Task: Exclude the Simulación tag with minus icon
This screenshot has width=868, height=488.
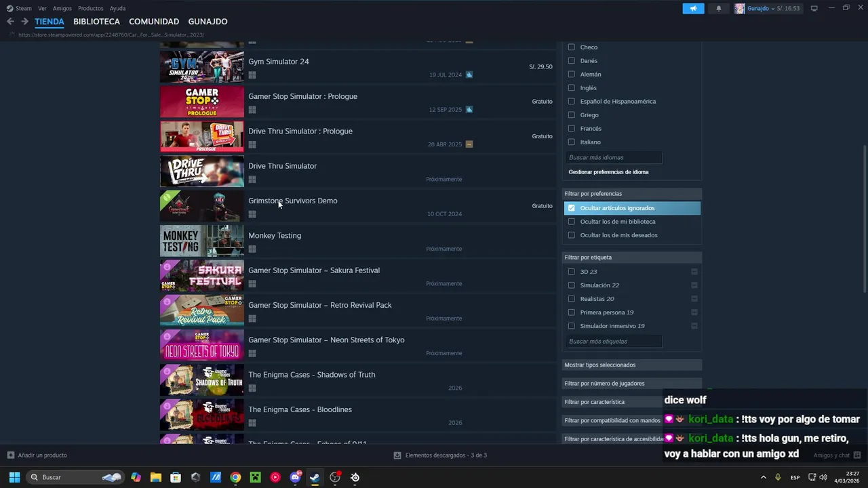Action: (x=694, y=285)
